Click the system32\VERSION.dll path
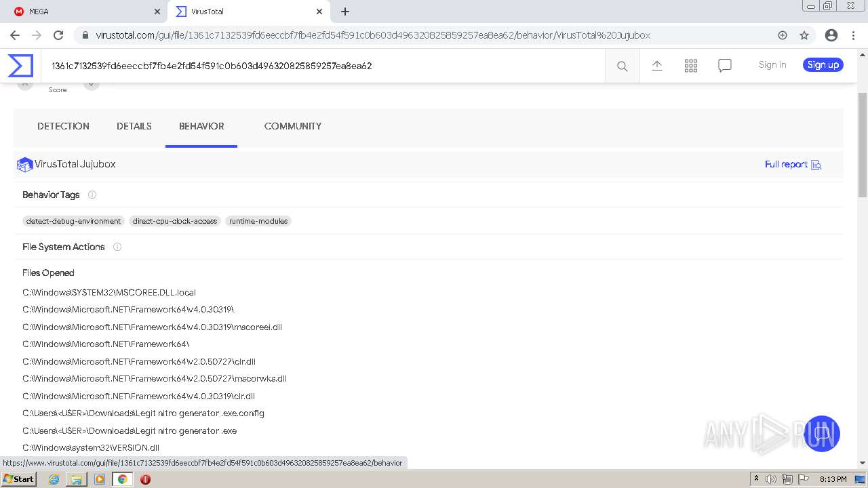This screenshot has height=488, width=868. pyautogui.click(x=91, y=448)
